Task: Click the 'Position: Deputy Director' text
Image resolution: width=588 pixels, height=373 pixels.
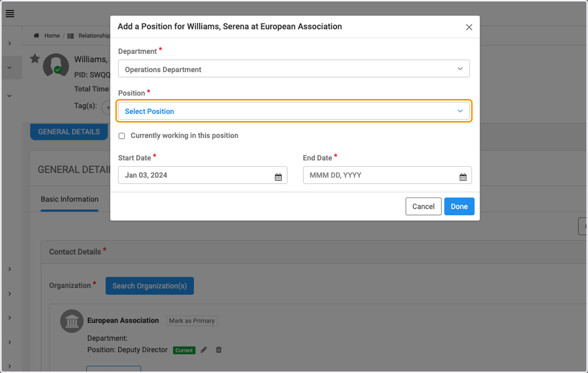Action: (127, 350)
